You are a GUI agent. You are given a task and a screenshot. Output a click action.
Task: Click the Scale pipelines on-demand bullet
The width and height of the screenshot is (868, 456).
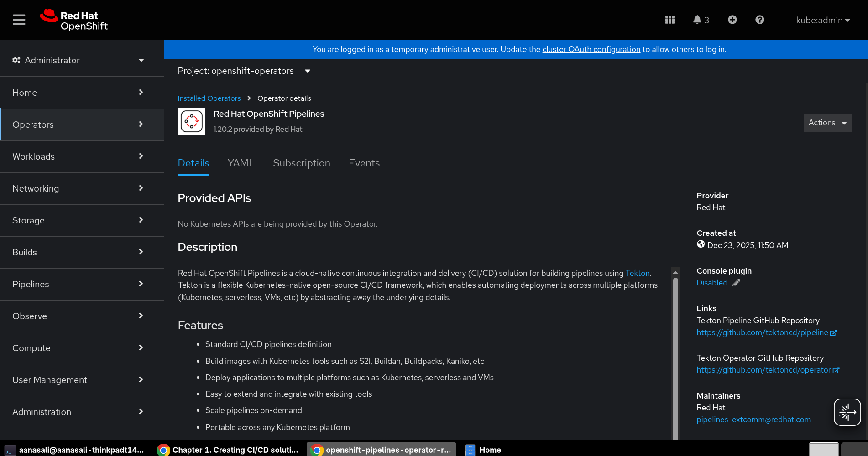pos(254,410)
